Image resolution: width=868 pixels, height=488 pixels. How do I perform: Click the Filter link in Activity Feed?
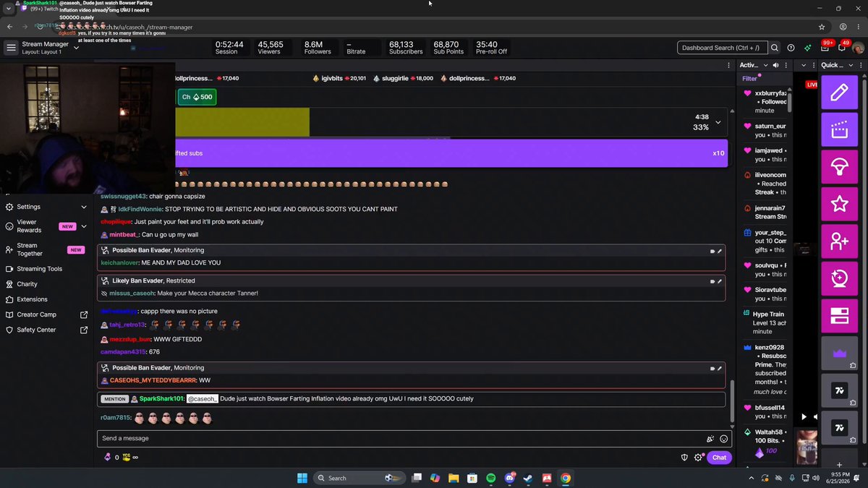pyautogui.click(x=749, y=78)
